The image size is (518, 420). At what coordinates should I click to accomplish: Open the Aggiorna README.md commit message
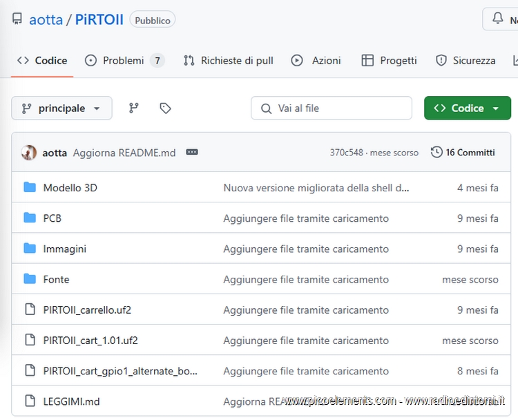124,153
